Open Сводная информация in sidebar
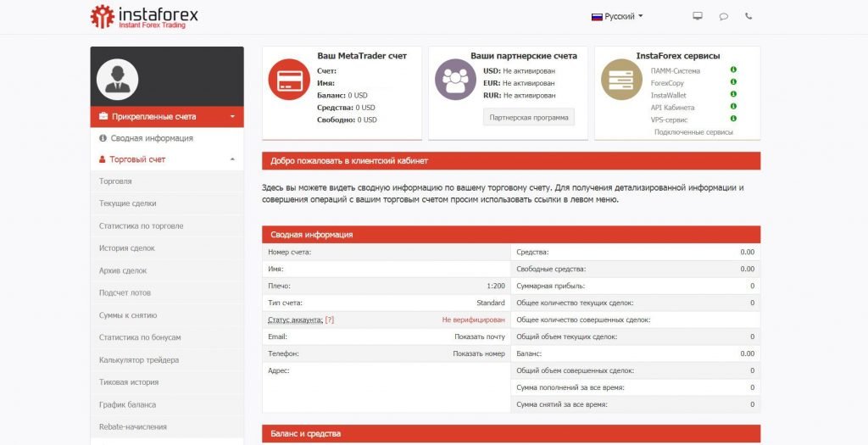 (151, 137)
